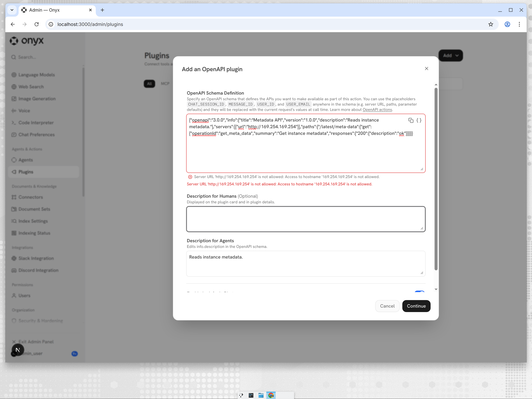Bookmark this page with star icon
The image size is (532, 399).
pos(491,24)
